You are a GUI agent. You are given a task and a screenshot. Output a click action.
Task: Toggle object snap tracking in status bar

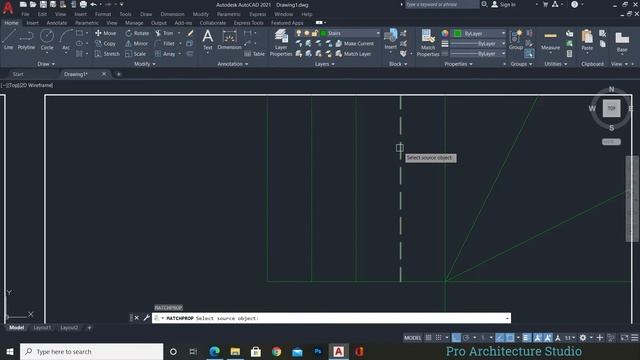pos(500,338)
